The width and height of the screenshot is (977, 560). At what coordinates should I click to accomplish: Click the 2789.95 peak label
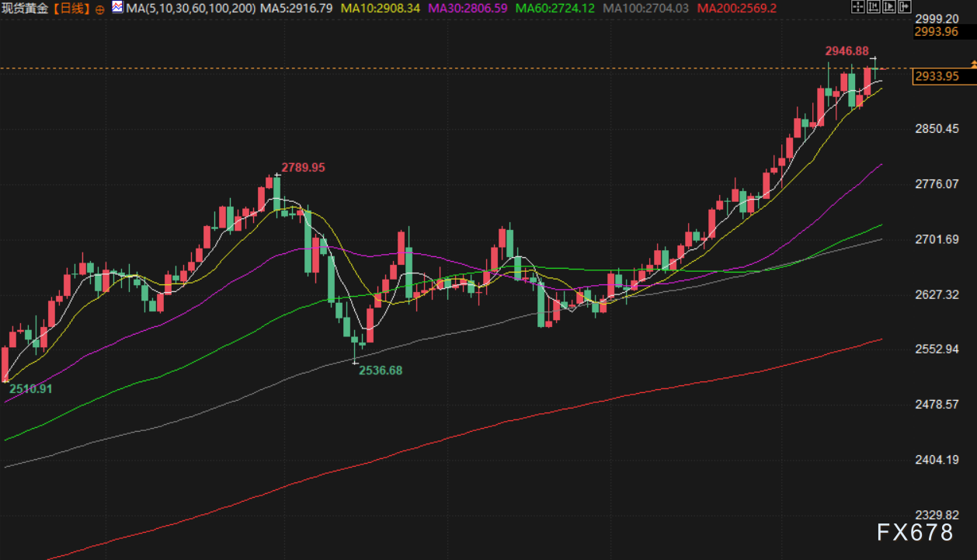pyautogui.click(x=303, y=167)
